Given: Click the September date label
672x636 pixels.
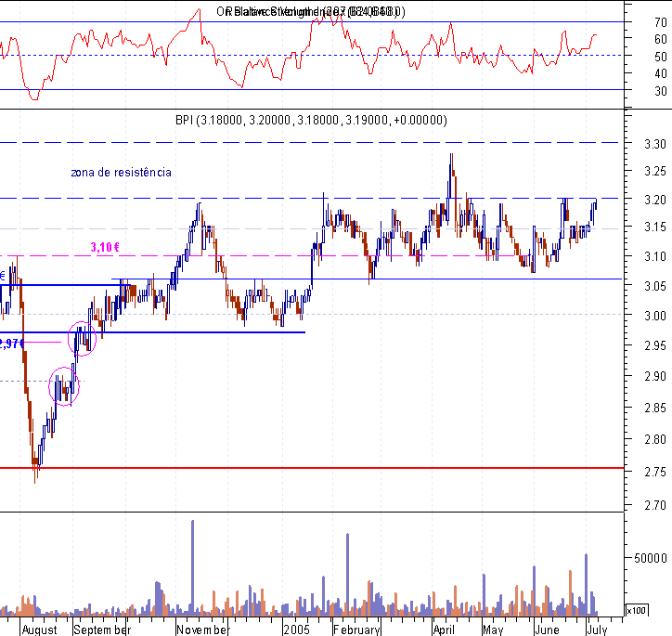Looking at the screenshot, I should pos(102,630).
